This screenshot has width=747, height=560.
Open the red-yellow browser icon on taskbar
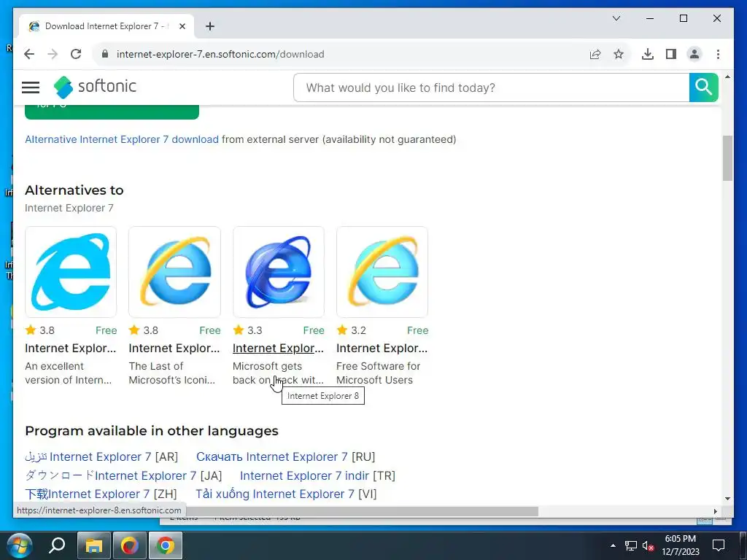click(129, 545)
